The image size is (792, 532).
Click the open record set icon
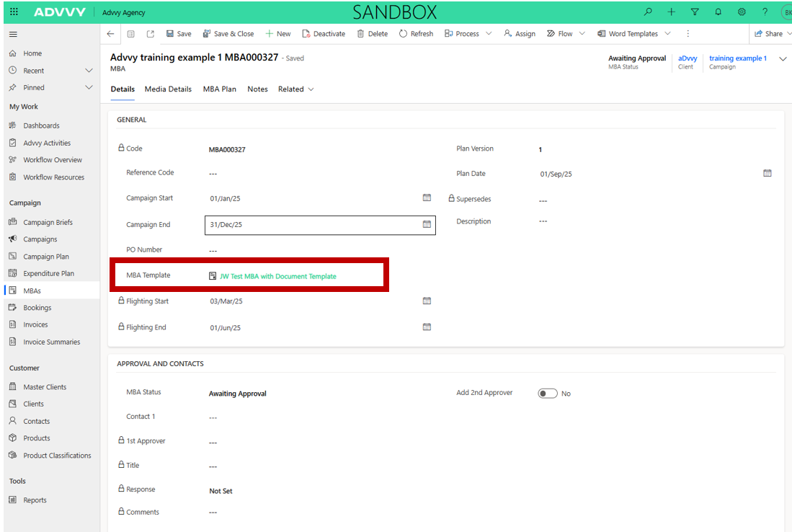[131, 34]
